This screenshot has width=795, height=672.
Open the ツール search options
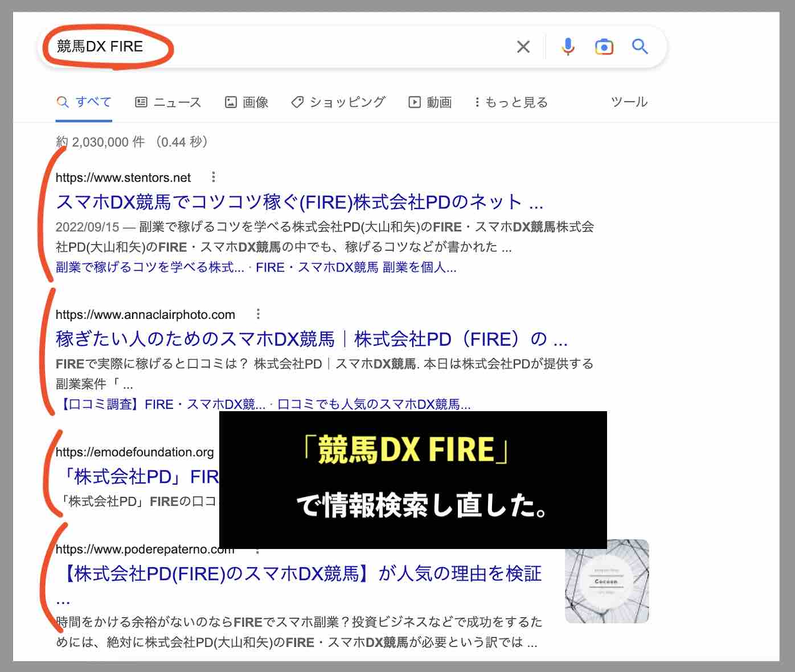tap(629, 102)
